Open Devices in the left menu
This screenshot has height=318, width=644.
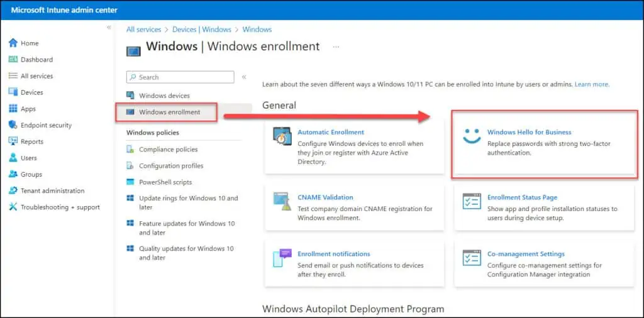pos(32,92)
